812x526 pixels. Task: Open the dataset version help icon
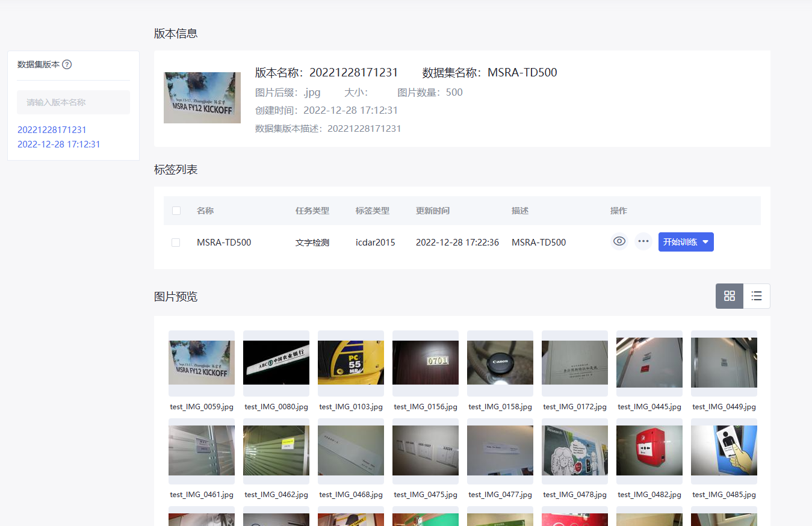point(67,64)
